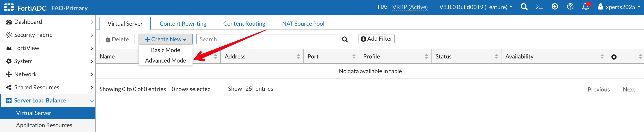Switch to the Content Routing tab

[244, 24]
